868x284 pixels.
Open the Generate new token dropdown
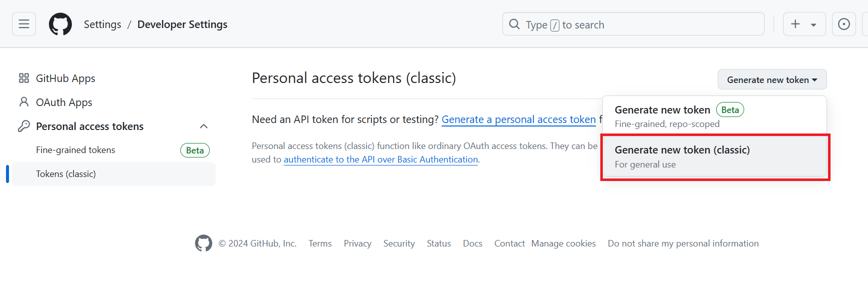772,80
